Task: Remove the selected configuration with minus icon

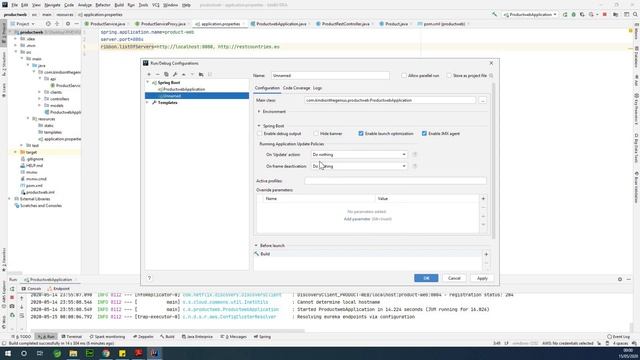Action: tap(158, 74)
